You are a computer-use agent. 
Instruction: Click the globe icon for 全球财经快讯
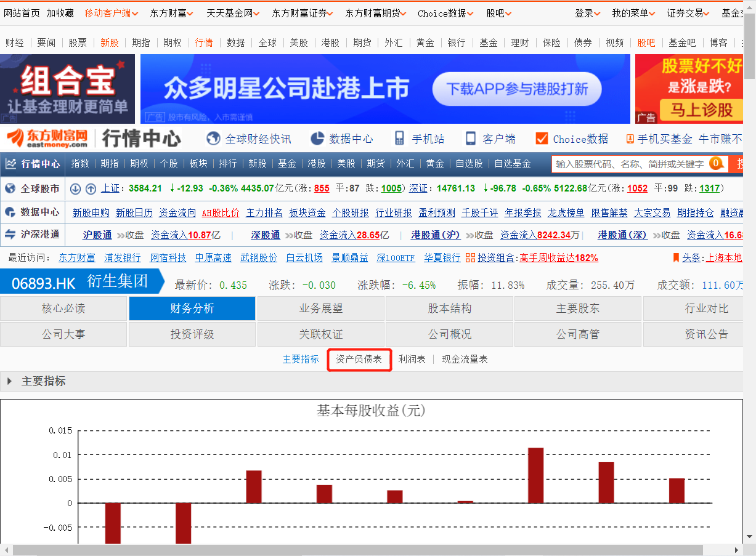click(214, 139)
